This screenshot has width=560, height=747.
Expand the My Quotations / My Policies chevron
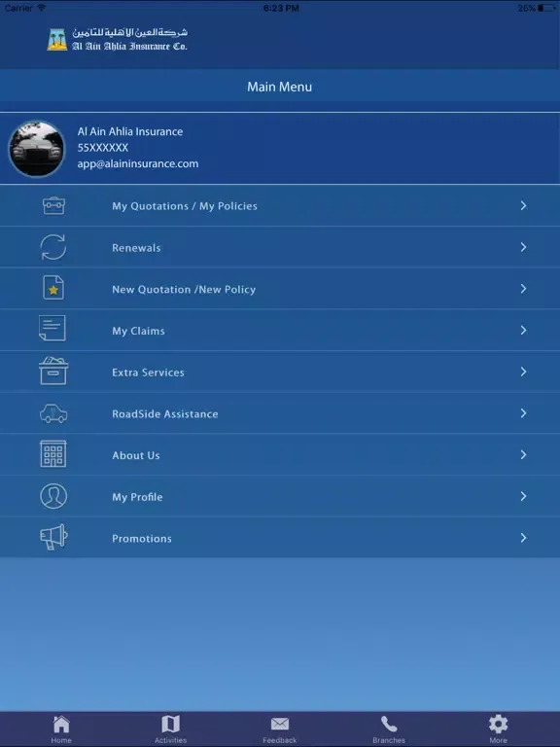tap(523, 205)
